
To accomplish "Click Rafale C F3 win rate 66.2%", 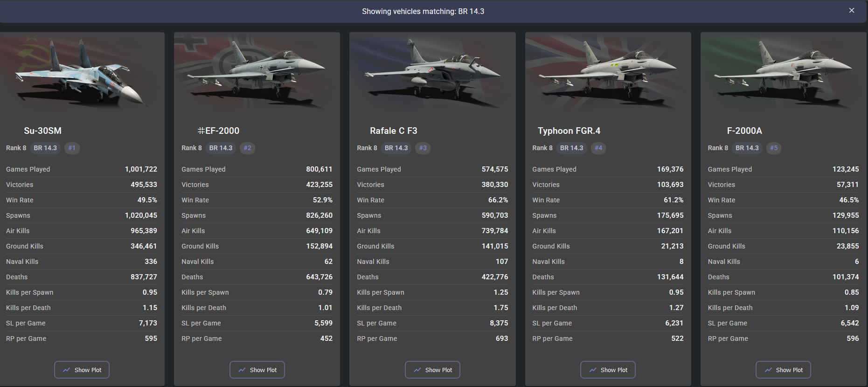I will [x=498, y=200].
